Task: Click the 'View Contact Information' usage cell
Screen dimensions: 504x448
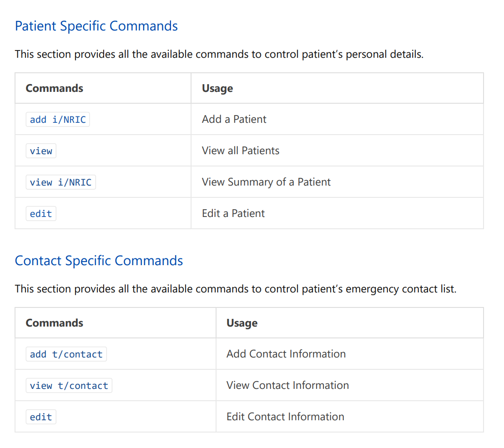Action: (x=287, y=385)
